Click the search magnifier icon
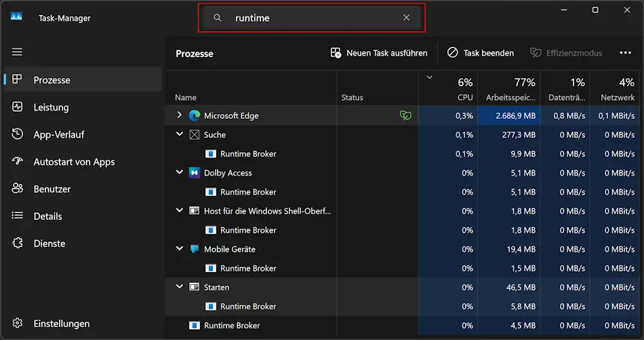Image resolution: width=644 pixels, height=340 pixels. click(218, 18)
